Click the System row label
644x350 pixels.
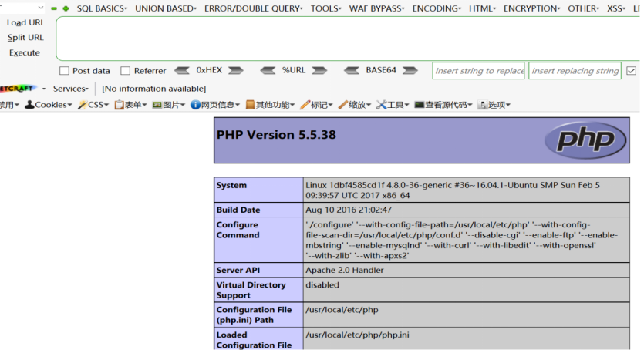point(231,185)
